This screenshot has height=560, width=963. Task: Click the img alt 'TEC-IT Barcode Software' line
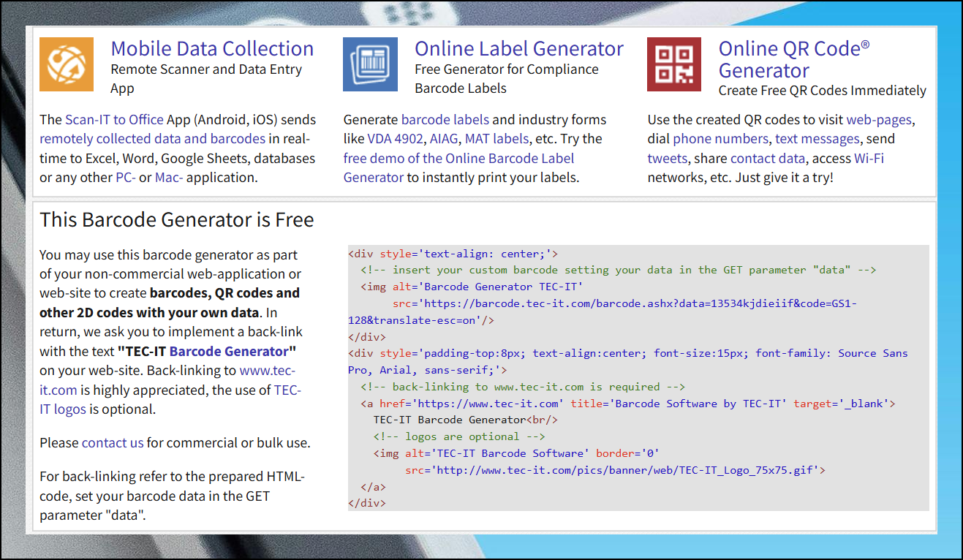pyautogui.click(x=517, y=453)
